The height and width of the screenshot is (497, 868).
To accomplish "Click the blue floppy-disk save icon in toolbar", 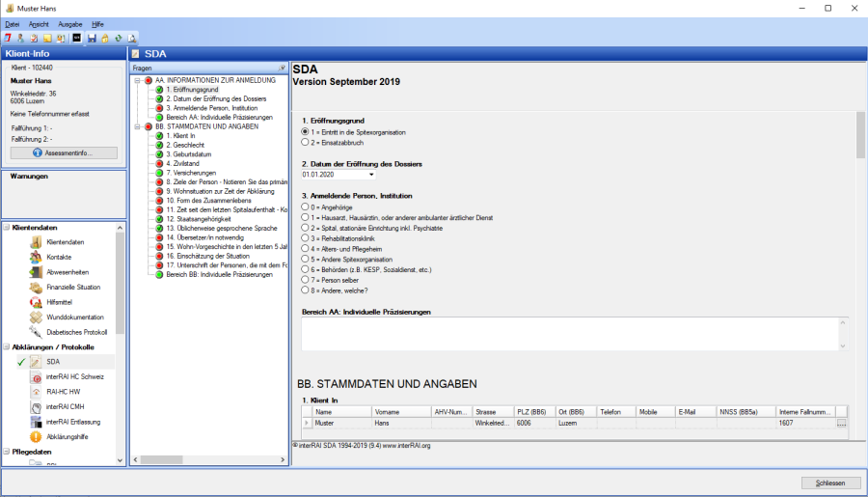I will tap(92, 38).
